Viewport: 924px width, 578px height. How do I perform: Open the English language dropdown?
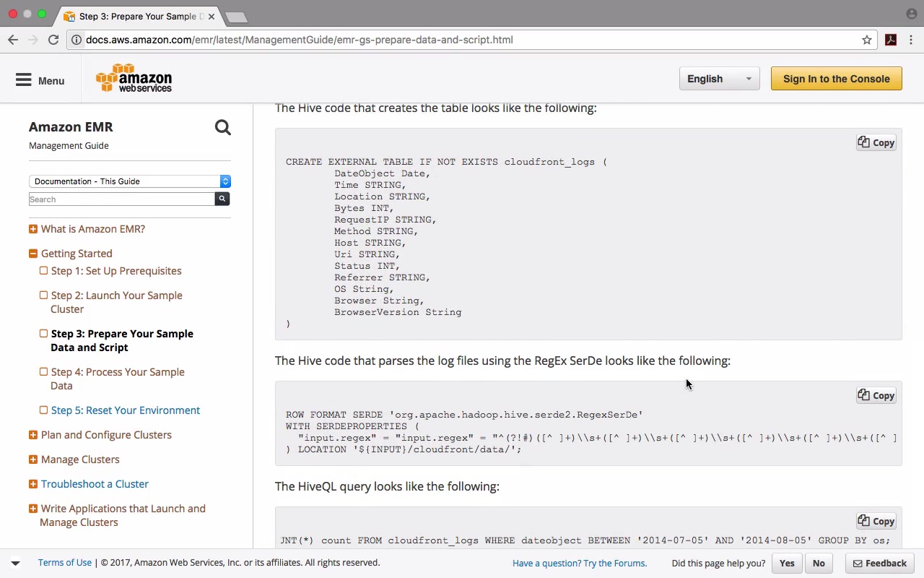coord(719,79)
